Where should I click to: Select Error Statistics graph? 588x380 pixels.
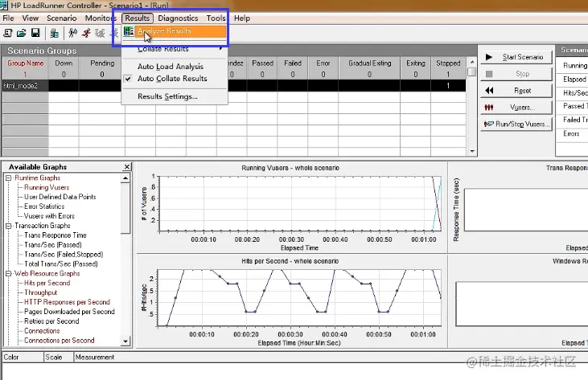coord(44,206)
